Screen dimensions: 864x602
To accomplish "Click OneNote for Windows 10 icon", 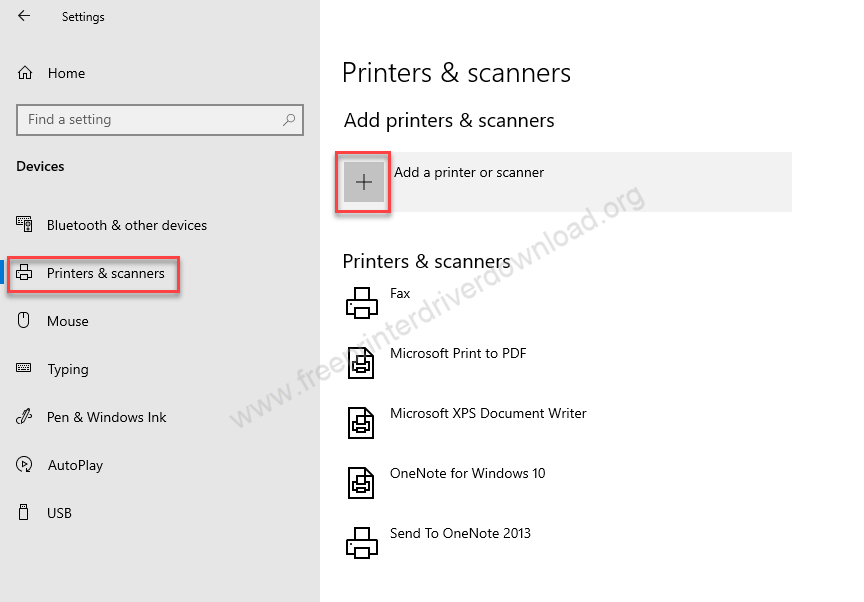I will (361, 483).
